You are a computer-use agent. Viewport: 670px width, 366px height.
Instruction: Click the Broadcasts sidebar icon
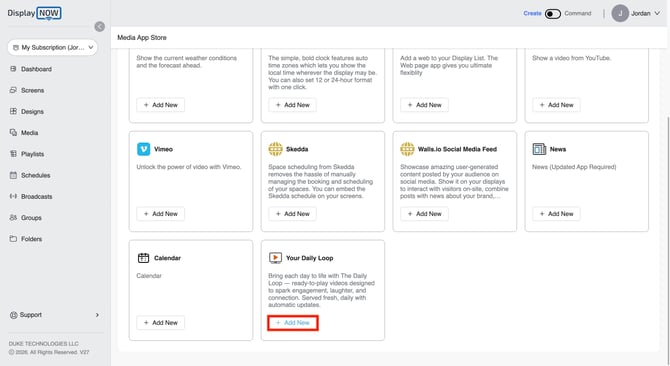tap(13, 196)
